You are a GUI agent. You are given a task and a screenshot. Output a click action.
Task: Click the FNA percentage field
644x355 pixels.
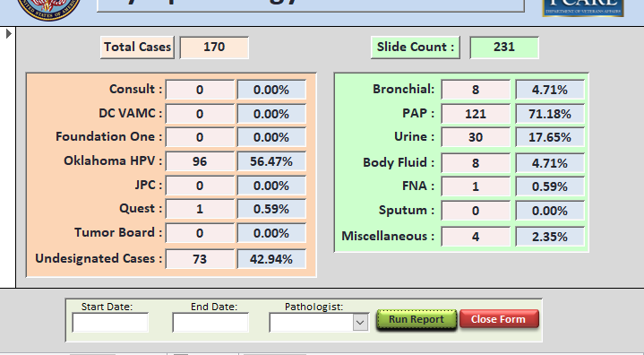(x=550, y=186)
